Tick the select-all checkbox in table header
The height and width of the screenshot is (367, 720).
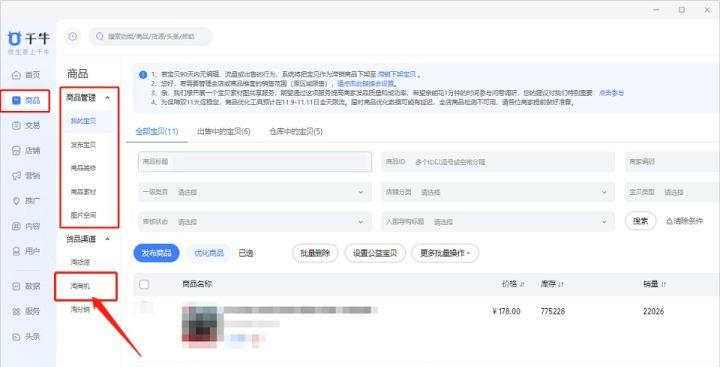(x=144, y=284)
